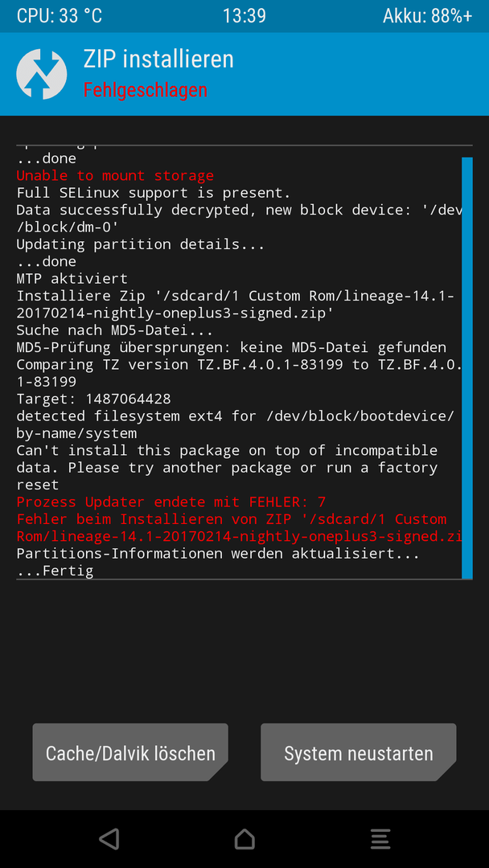489x868 pixels.
Task: Tap the CPU temperature indicator
Action: [x=60, y=15]
